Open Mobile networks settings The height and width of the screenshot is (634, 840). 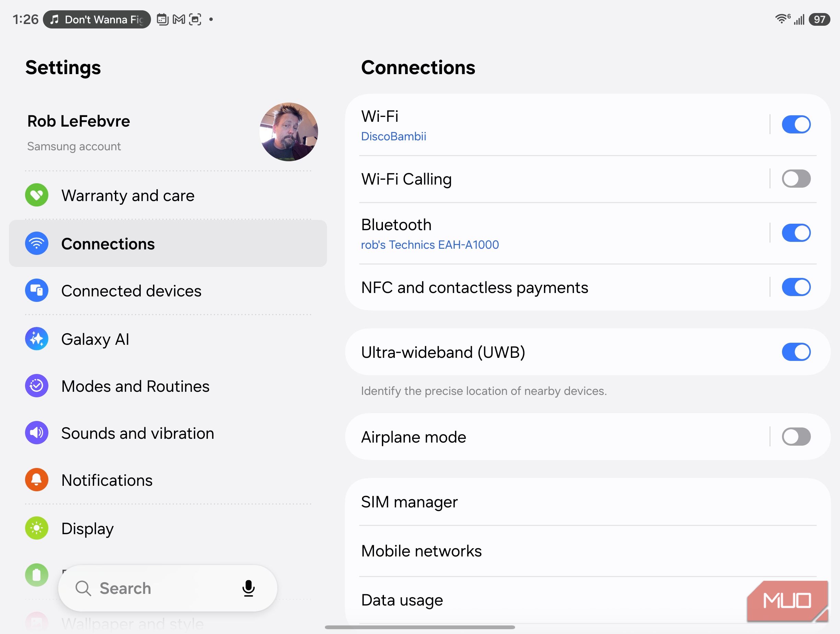[587, 551]
